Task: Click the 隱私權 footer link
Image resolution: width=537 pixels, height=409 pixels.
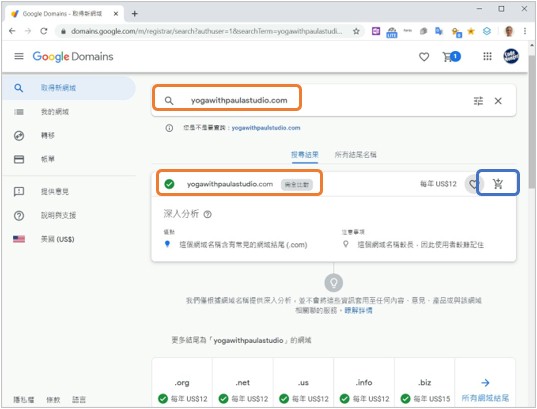Action: pos(24,399)
